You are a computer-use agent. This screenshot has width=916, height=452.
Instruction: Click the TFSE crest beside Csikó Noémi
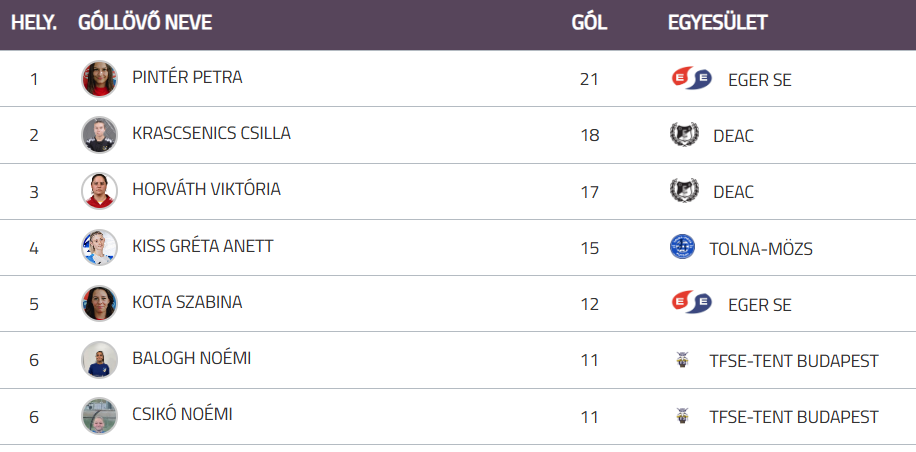point(683,416)
